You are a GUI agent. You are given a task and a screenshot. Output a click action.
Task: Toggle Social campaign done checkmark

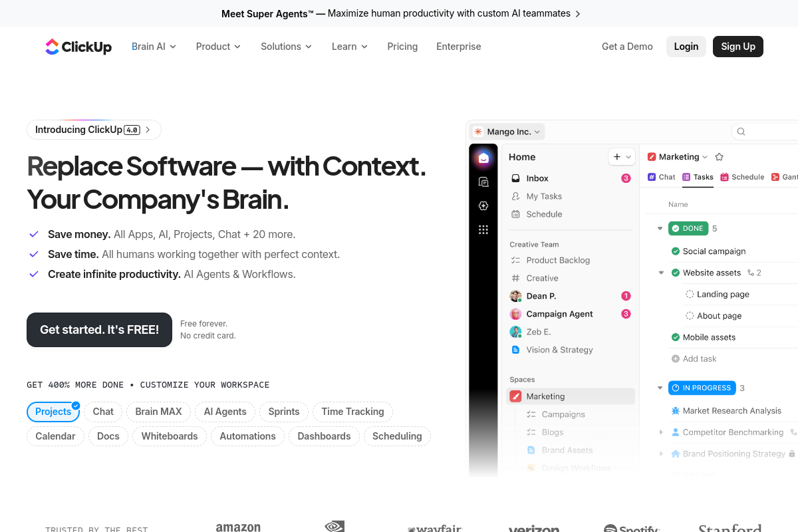pos(676,251)
